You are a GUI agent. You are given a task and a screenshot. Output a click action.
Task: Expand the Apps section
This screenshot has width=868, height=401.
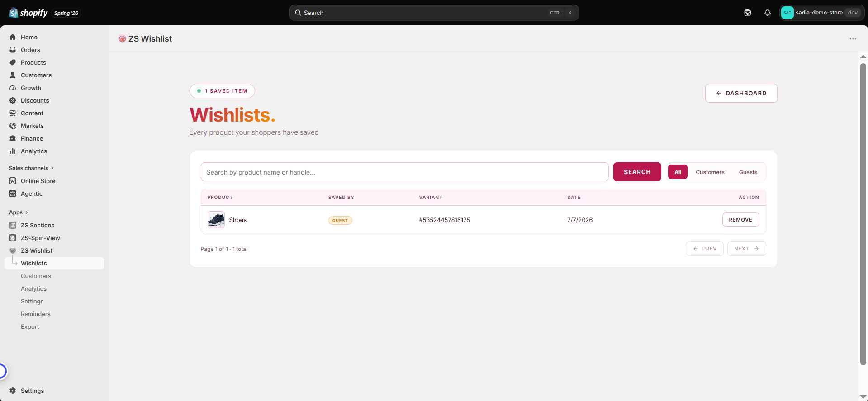(x=19, y=212)
